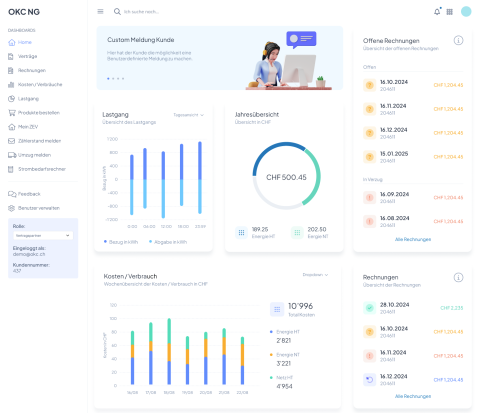Click the pending icon of the 16.10.2024 open invoice

coord(369,85)
